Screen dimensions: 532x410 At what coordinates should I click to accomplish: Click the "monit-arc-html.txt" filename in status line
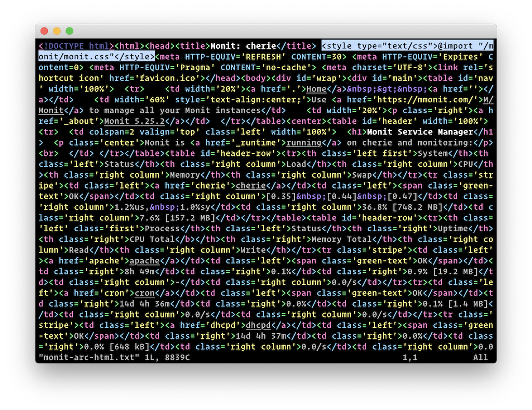click(x=89, y=358)
